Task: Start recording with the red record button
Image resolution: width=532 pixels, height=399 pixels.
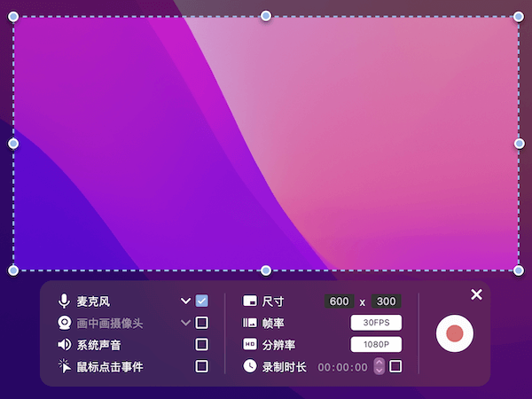Action: [x=455, y=333]
